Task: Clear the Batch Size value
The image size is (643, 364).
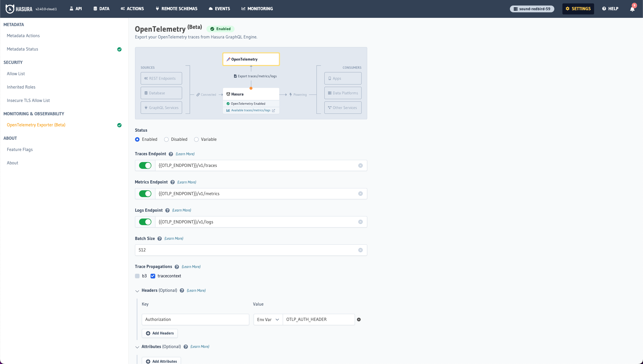Action: click(x=360, y=250)
